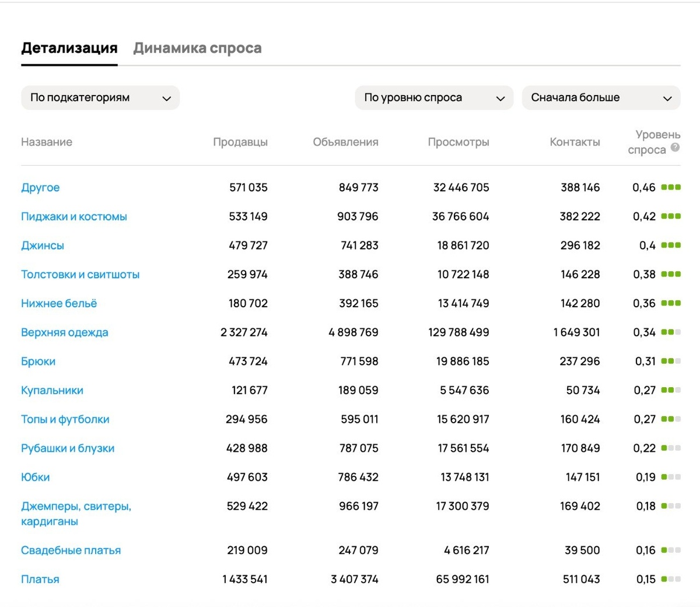Open the Верхняя одежда link

(65, 332)
